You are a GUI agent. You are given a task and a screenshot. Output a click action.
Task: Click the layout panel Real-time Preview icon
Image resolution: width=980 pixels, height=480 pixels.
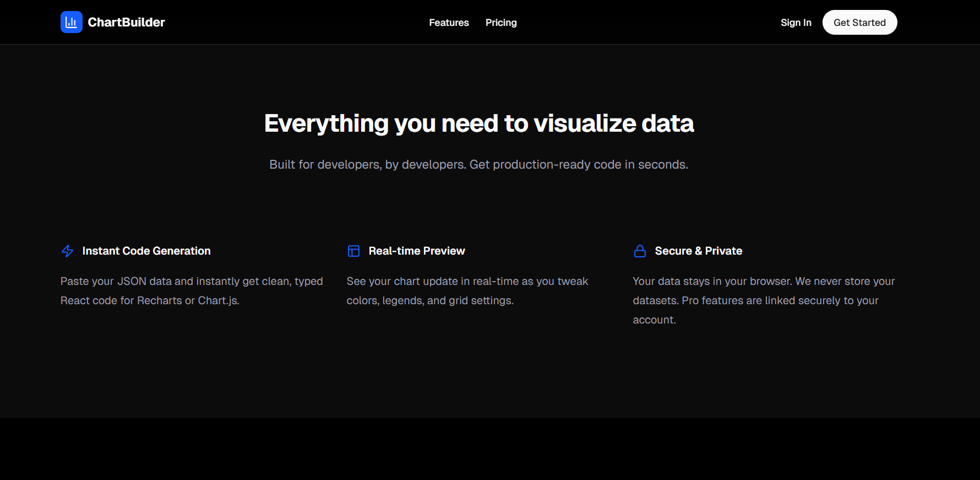pyautogui.click(x=353, y=251)
